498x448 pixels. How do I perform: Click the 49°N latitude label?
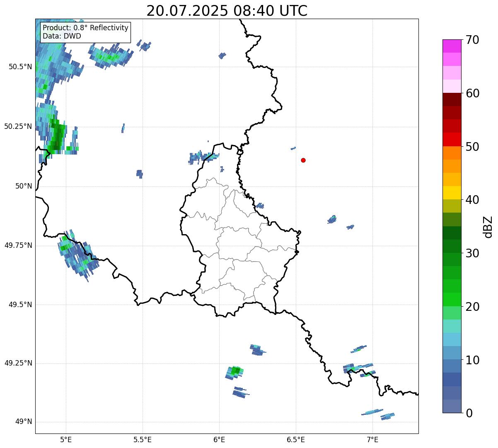coord(24,422)
